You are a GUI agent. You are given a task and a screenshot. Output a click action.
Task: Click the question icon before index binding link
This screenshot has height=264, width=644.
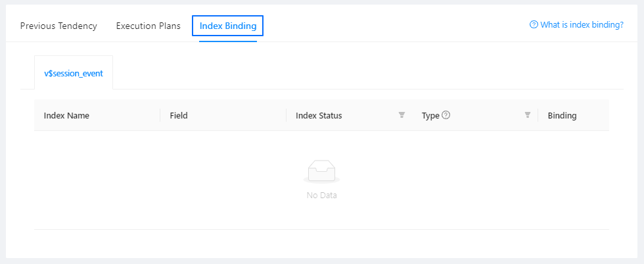(534, 25)
